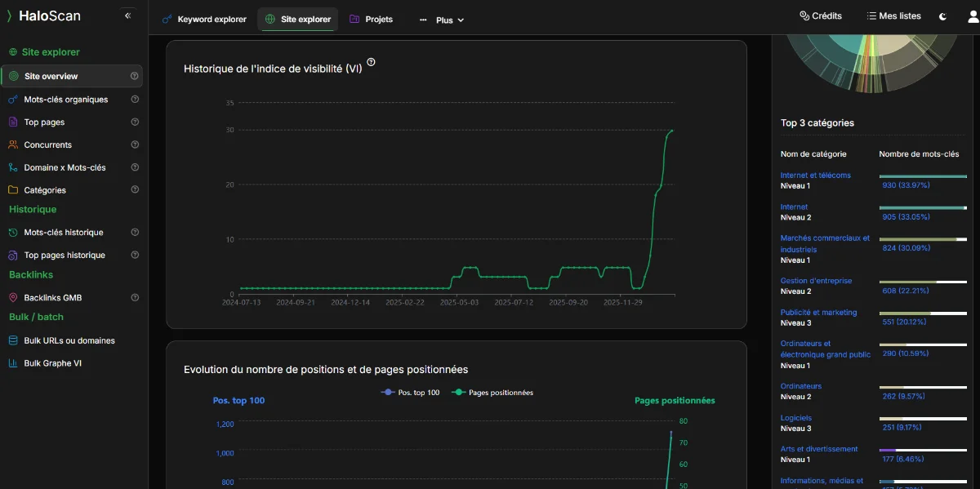Toggle dark mode moon icon

pos(943,16)
